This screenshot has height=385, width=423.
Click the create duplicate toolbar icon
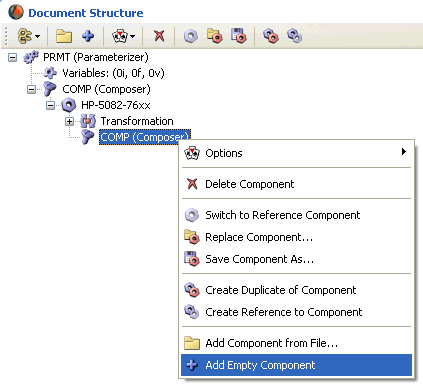point(271,36)
